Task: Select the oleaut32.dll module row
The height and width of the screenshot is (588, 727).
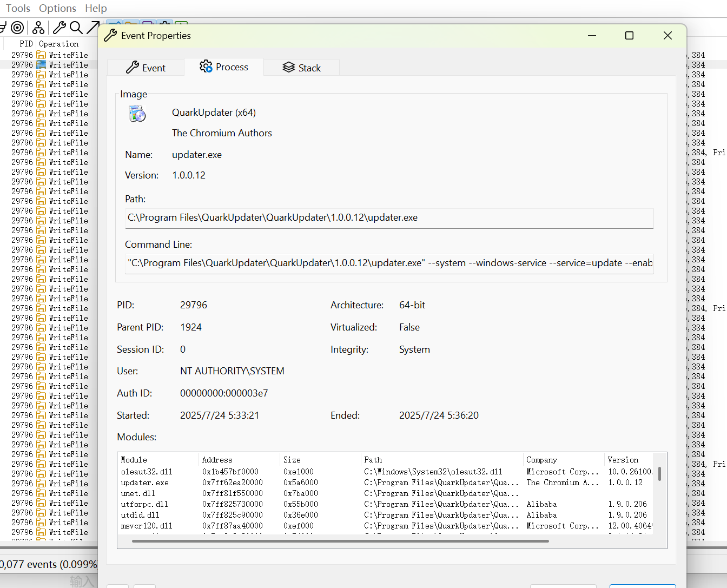Action: pyautogui.click(x=386, y=472)
